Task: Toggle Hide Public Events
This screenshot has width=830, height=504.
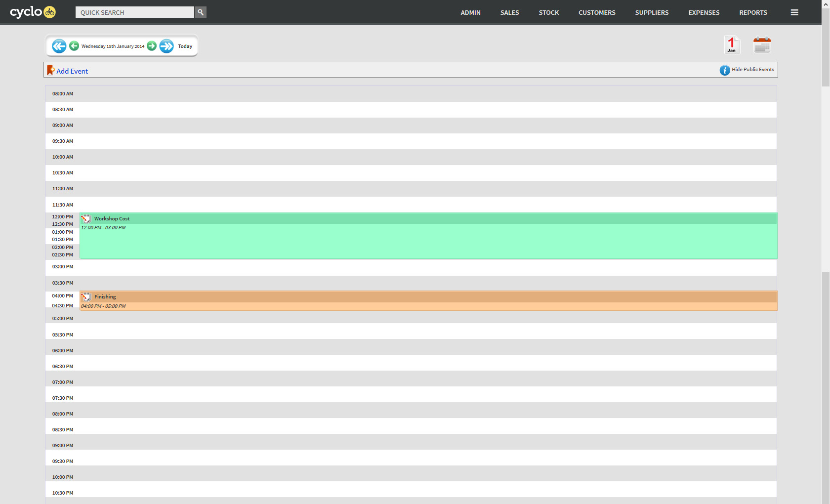Action: 747,70
